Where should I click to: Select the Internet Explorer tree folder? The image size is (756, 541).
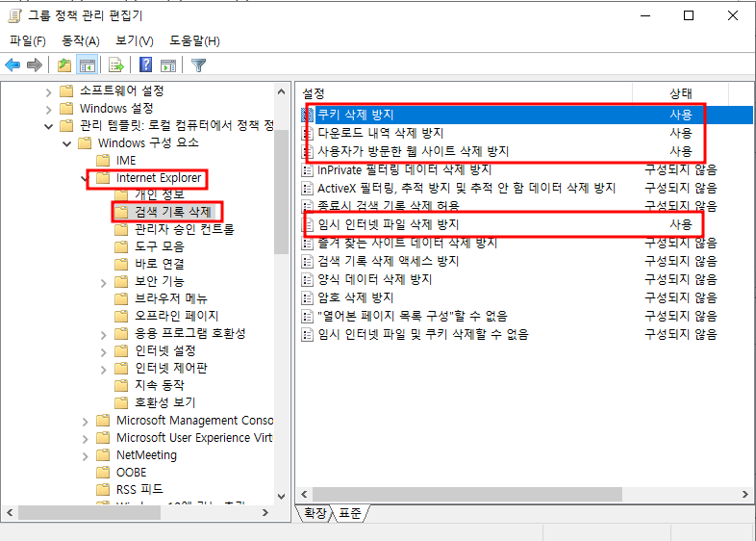[159, 178]
